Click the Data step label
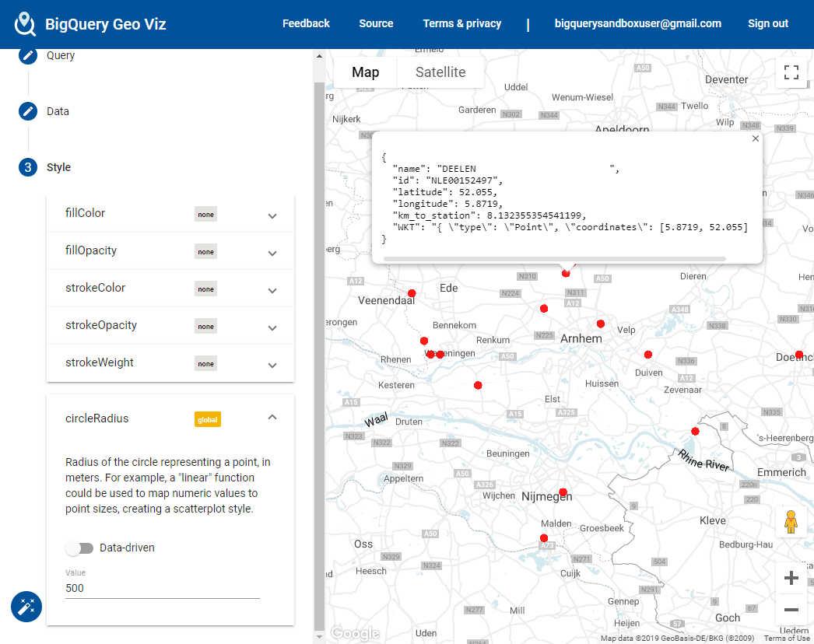Screen dimensions: 814x644 point(58,111)
